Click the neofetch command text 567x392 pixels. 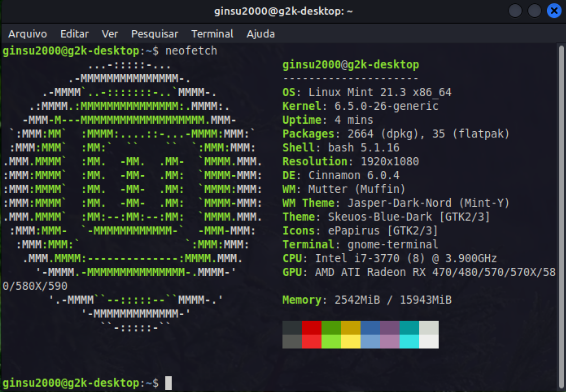point(191,51)
